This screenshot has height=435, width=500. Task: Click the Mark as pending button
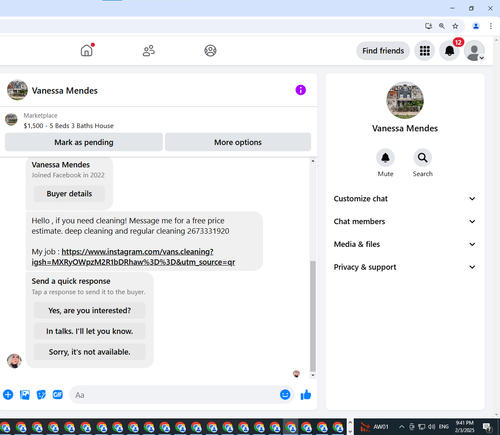coord(84,142)
